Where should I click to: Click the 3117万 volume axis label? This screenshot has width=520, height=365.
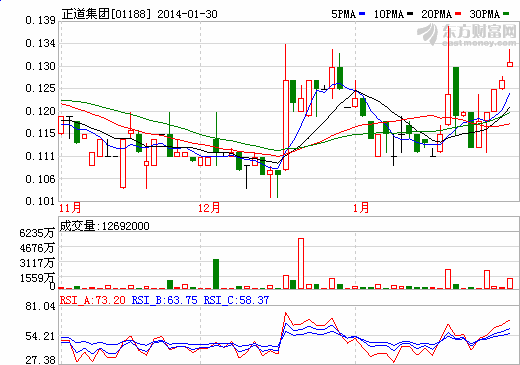[x=37, y=263]
